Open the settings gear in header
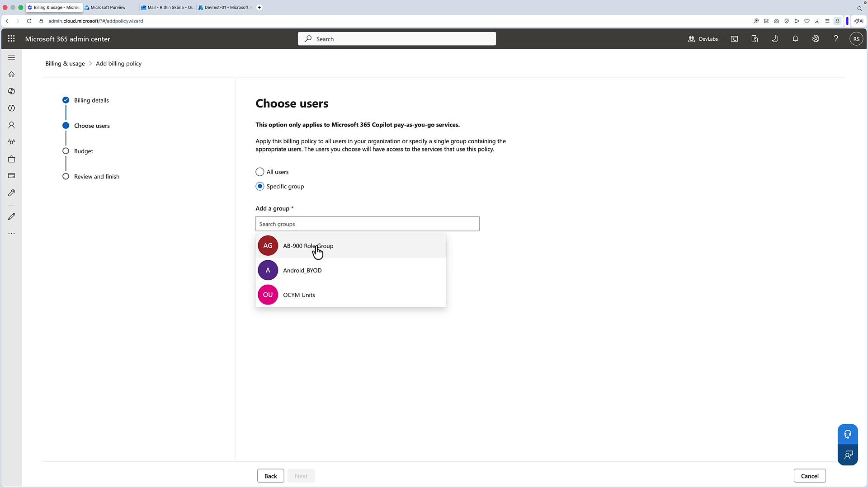 (816, 39)
